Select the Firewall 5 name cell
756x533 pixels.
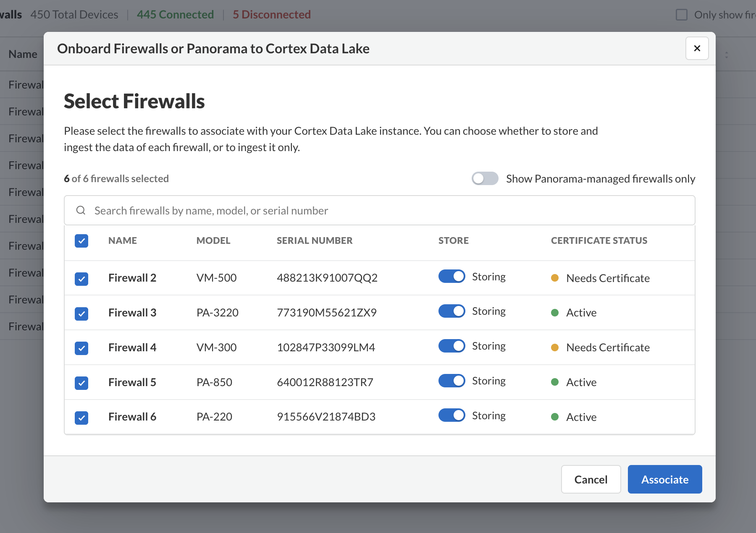pos(132,382)
